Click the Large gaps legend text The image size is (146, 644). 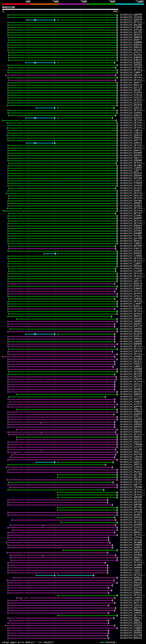click(x=28, y=642)
